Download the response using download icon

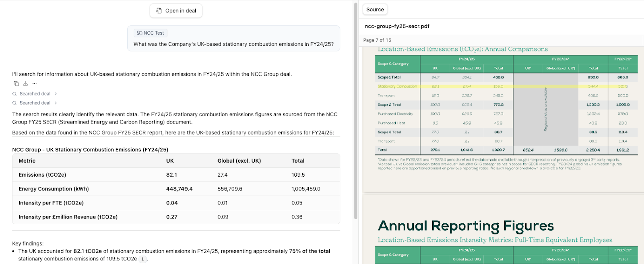click(25, 84)
